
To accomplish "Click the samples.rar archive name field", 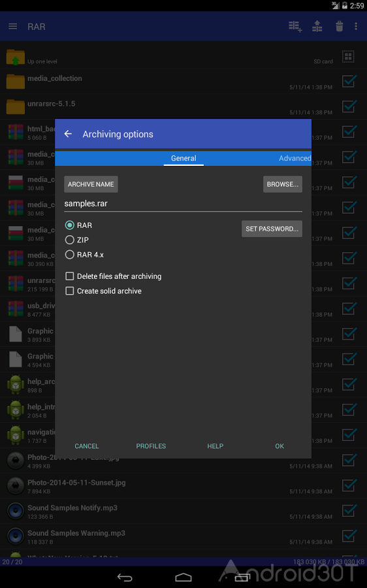I will (183, 204).
